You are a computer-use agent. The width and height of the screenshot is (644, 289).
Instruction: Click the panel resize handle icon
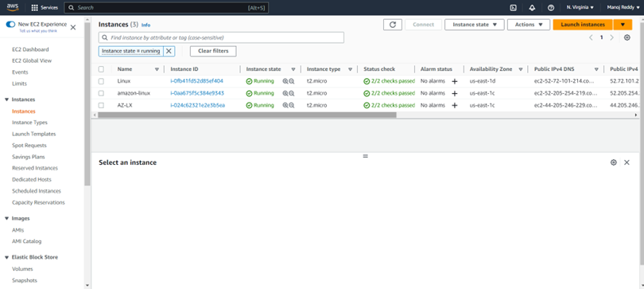click(x=365, y=156)
